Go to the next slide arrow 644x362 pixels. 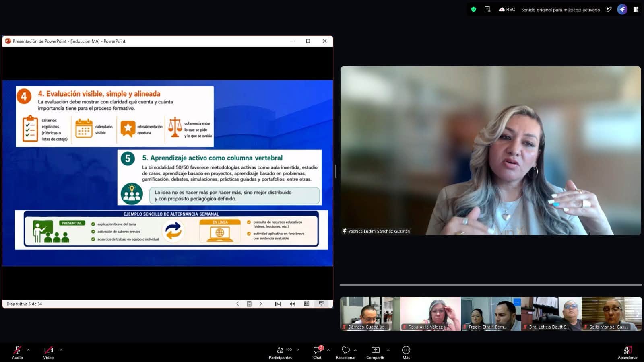261,304
